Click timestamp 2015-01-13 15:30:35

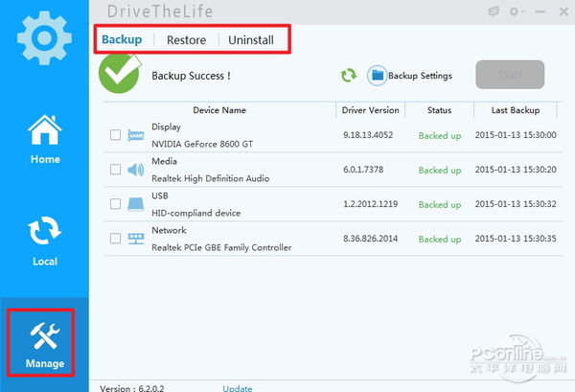pyautogui.click(x=516, y=239)
